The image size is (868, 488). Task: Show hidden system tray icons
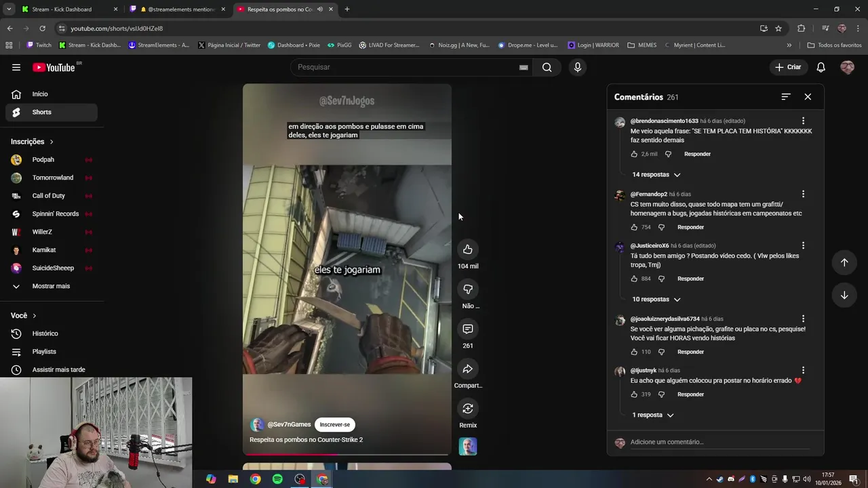pyautogui.click(x=709, y=479)
